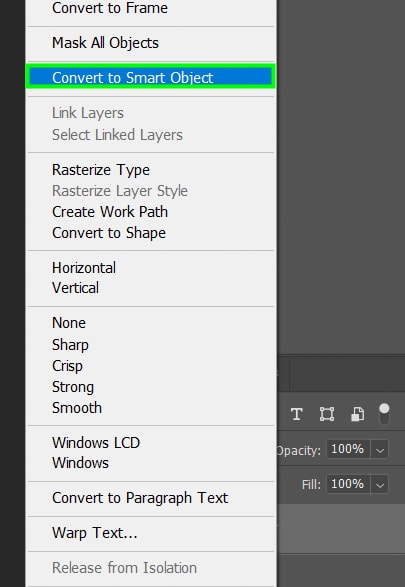Click the Opacity percentage field
Screen dimensions: 405x587
click(x=348, y=449)
